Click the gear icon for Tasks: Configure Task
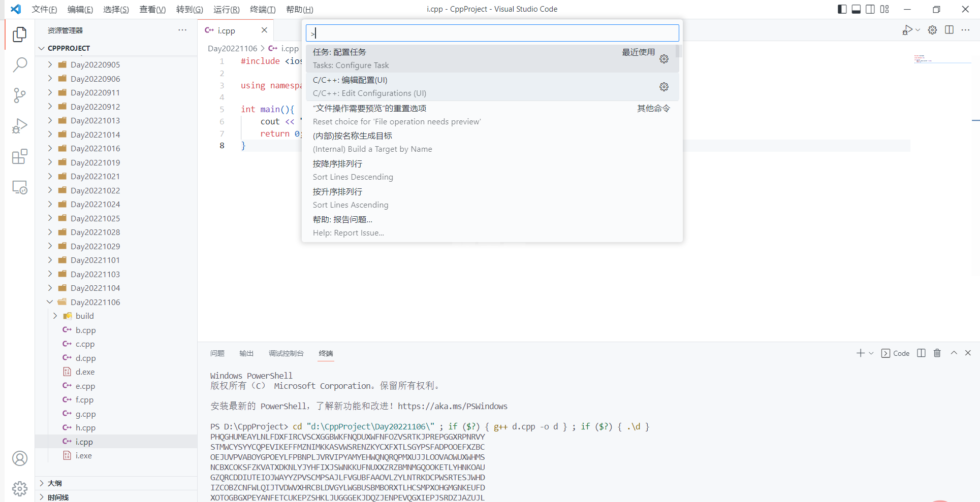This screenshot has width=980, height=502. (664, 59)
